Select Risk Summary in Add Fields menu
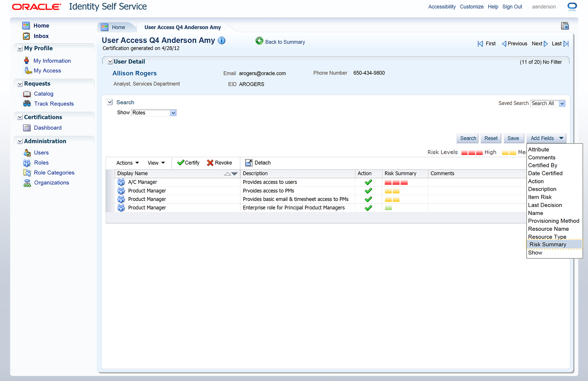Viewport: 588px width, 381px height. pyautogui.click(x=554, y=244)
